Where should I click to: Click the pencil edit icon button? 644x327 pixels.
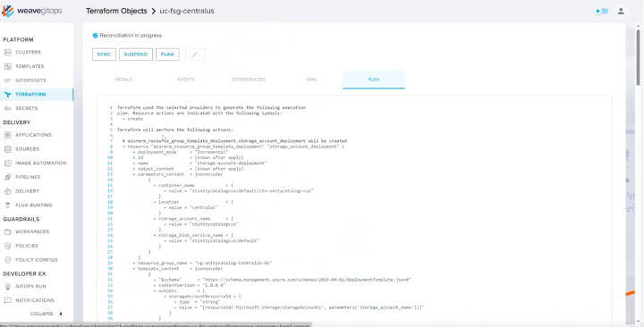[x=195, y=54]
